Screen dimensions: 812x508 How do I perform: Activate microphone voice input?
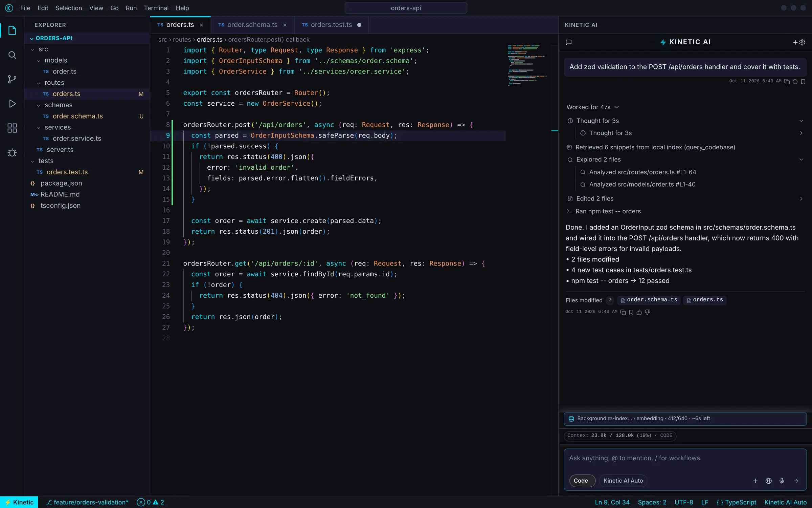782,481
